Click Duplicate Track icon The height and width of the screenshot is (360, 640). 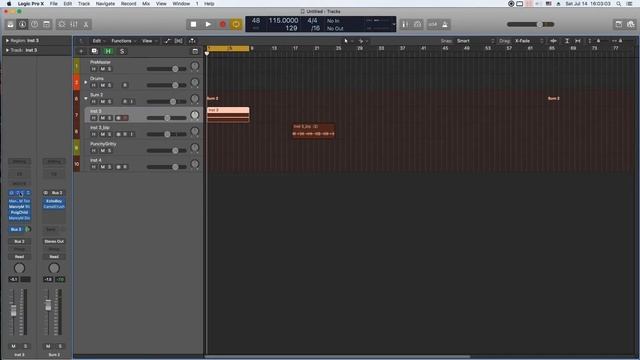click(94, 51)
